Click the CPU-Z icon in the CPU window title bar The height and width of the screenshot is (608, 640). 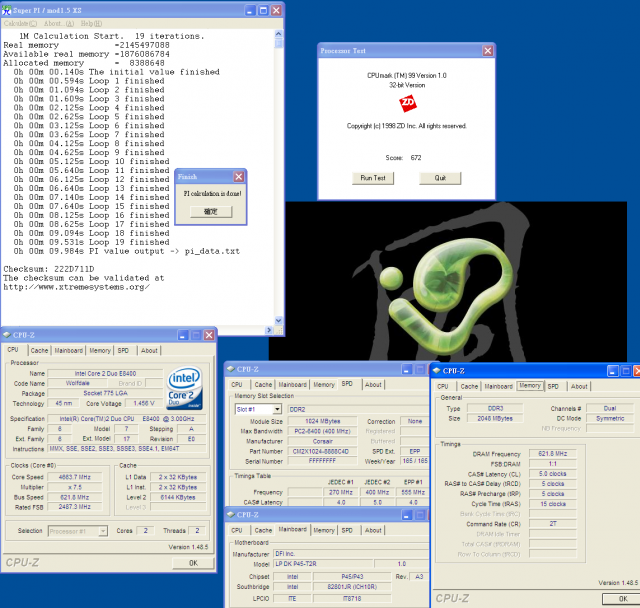pos(7,335)
